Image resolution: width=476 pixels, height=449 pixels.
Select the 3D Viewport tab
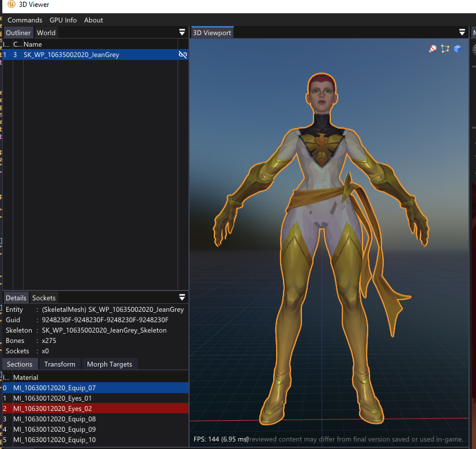[212, 33]
